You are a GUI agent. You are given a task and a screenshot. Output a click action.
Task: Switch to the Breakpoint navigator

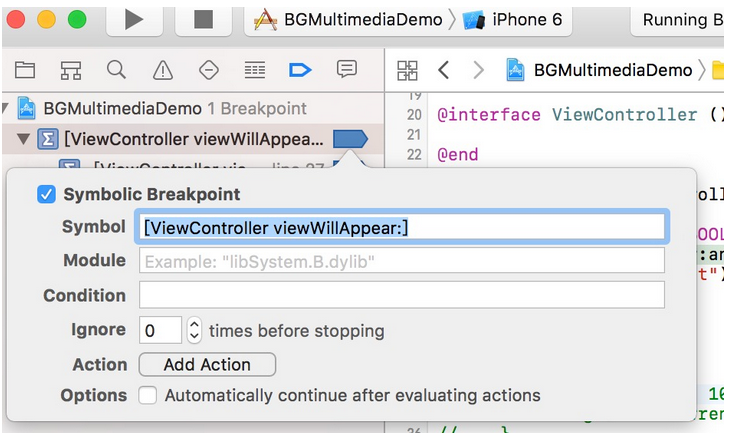300,70
